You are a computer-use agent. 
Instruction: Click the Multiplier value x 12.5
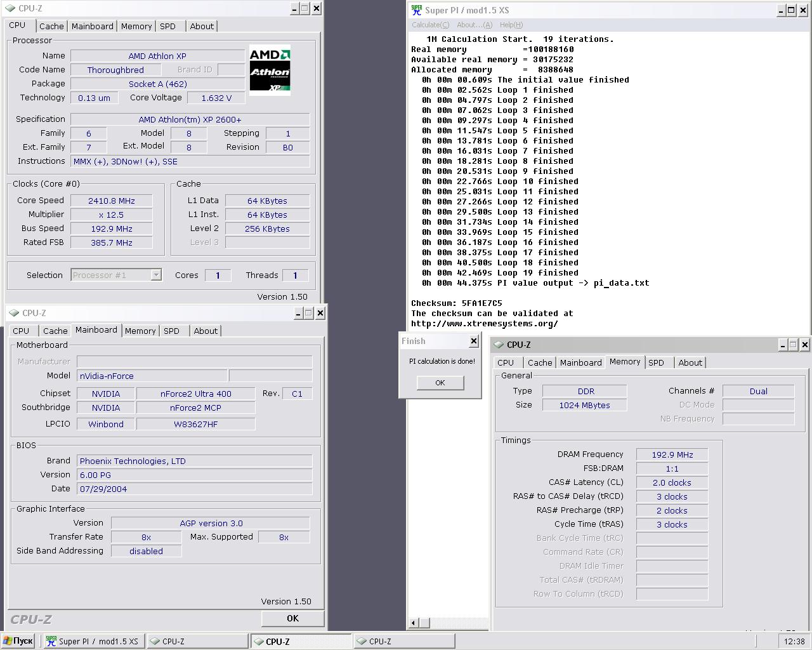pos(112,215)
